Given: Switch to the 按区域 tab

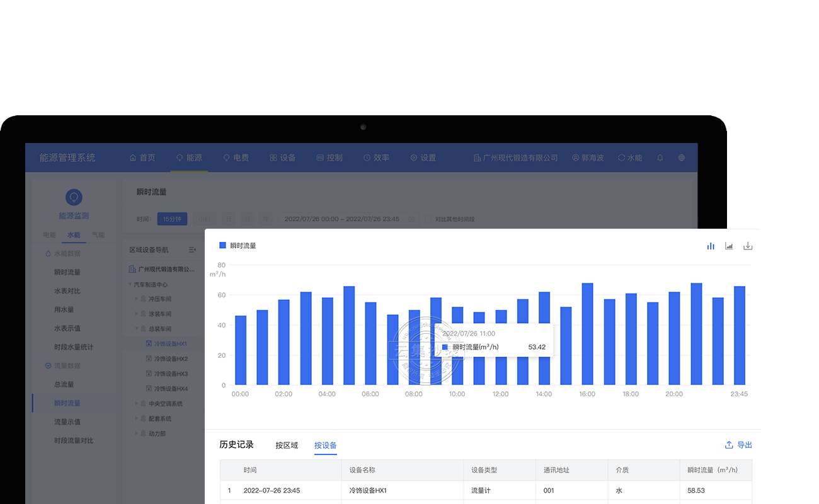Looking at the screenshot, I should (287, 445).
